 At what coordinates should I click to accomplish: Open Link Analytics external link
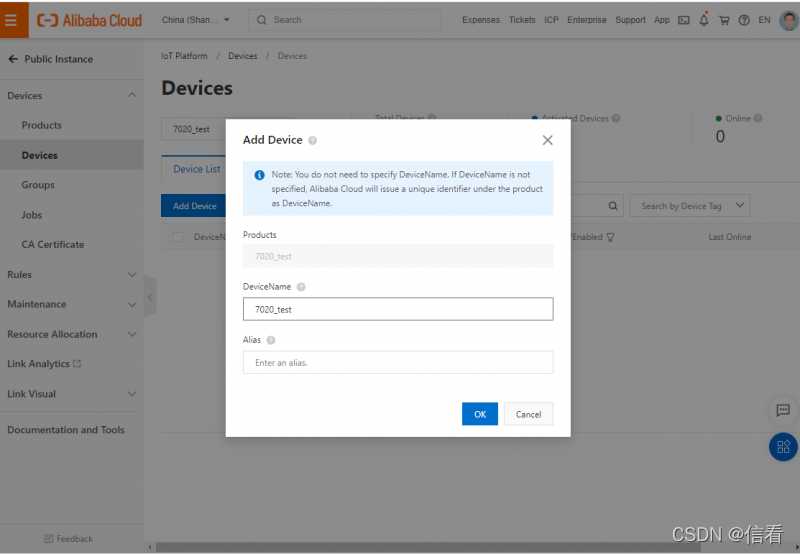click(x=44, y=364)
